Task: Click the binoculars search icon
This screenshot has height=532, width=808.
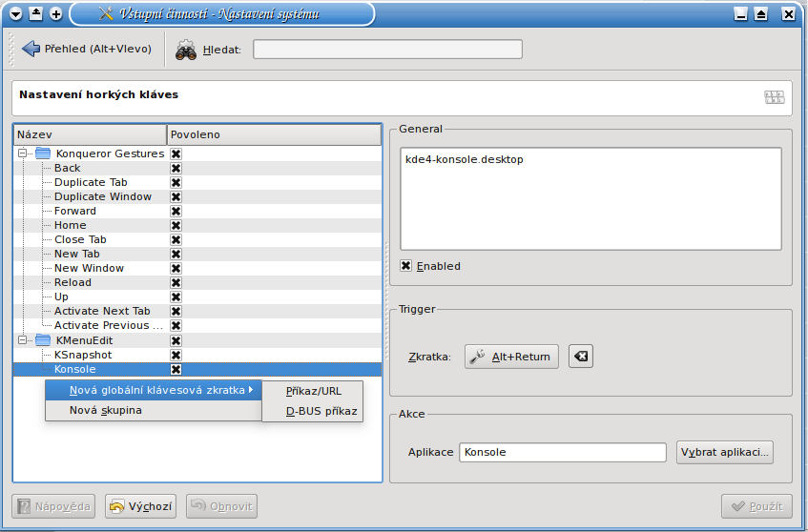Action: (x=186, y=49)
